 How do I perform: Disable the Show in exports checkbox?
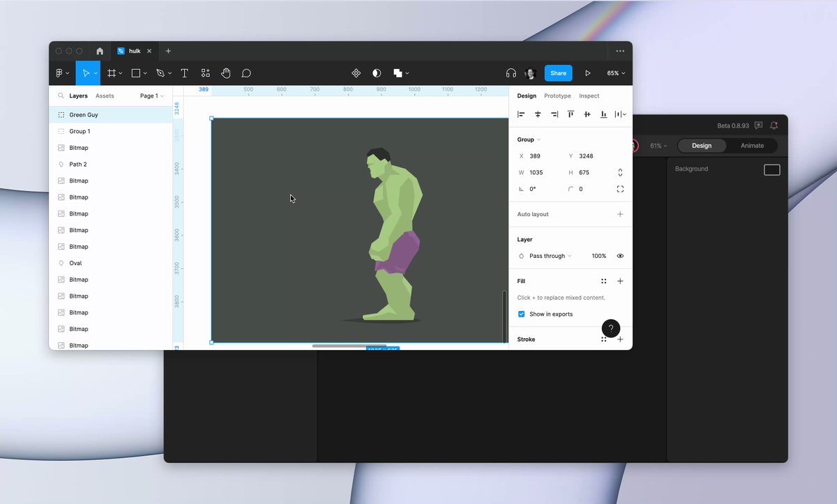[521, 314]
